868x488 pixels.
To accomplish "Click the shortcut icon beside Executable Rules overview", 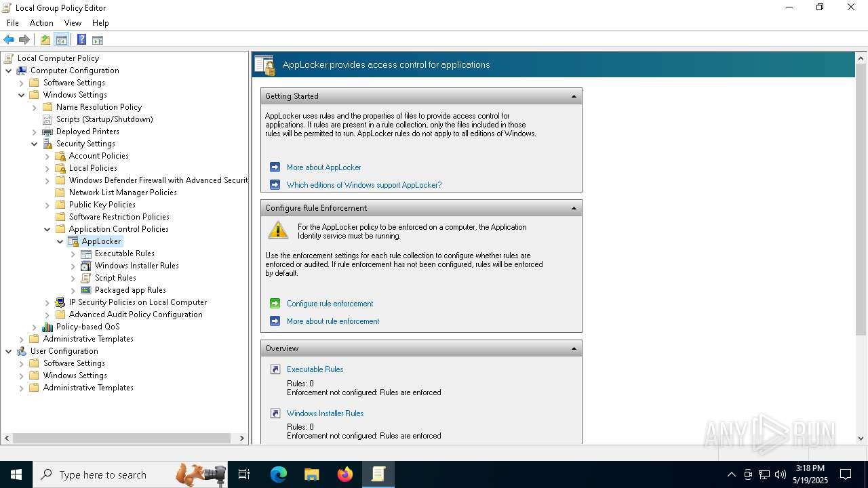I will 275,369.
